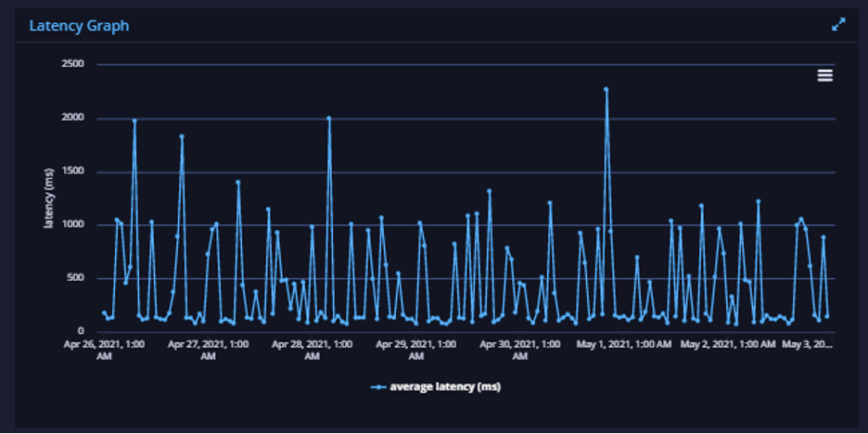Click the May 2, 2021, 1:00 AM axis label
The width and height of the screenshot is (868, 434).
pyautogui.click(x=728, y=344)
